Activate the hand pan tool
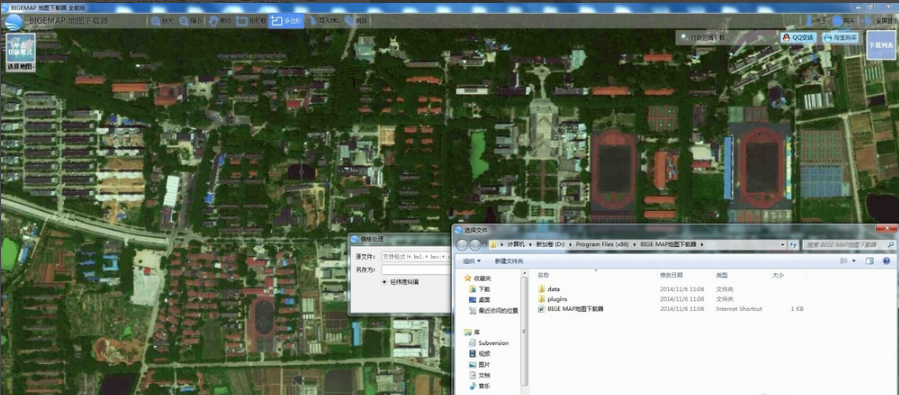 pos(220,21)
